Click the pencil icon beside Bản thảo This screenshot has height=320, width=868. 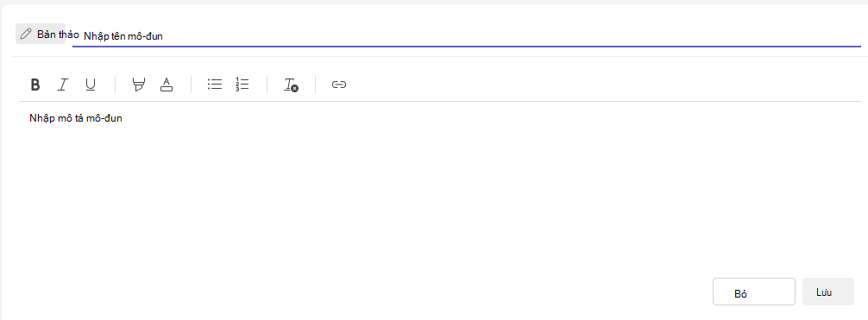26,35
